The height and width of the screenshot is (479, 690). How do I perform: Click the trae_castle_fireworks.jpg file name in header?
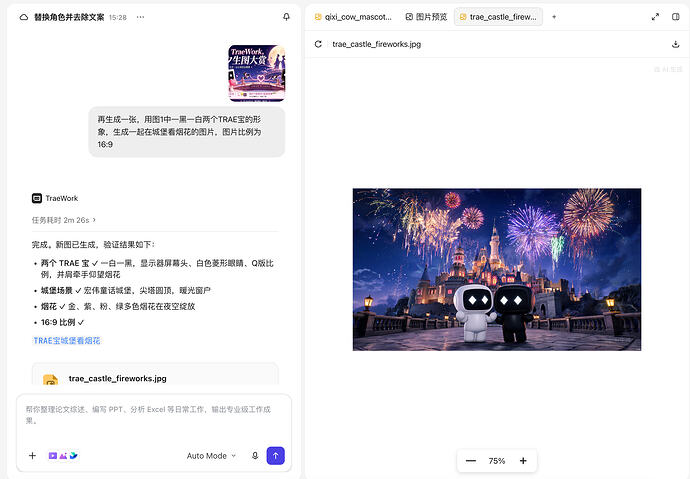[377, 44]
